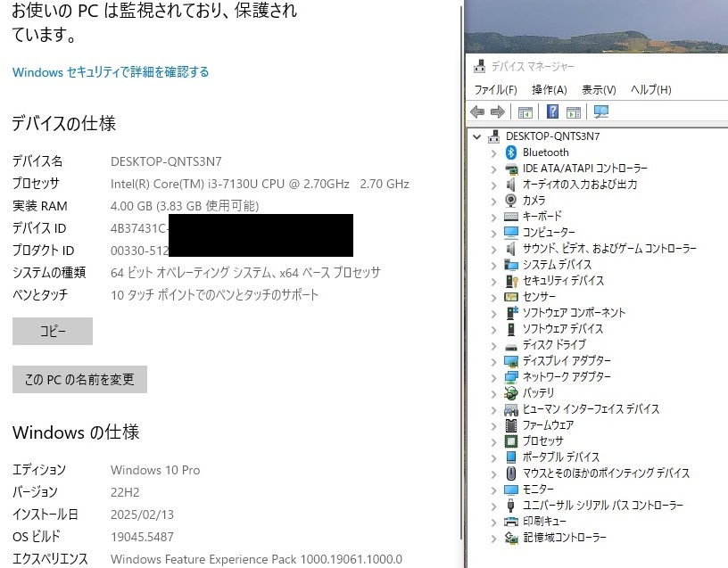Expand ヒューマン インターフェイス デバイス node
728x568 pixels.
click(493, 410)
